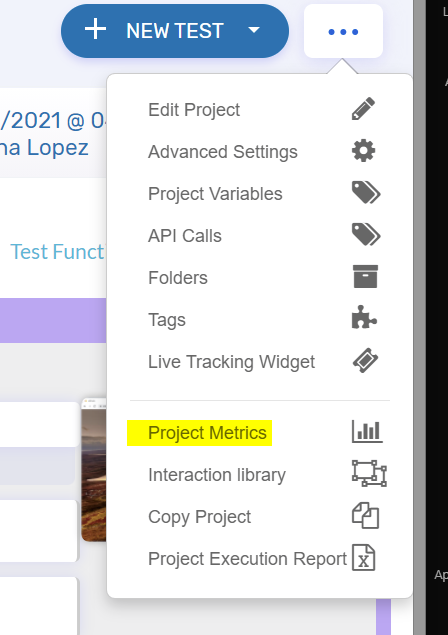The image size is (448, 635).
Task: Click the Interaction library bounding-box icon
Action: click(369, 473)
